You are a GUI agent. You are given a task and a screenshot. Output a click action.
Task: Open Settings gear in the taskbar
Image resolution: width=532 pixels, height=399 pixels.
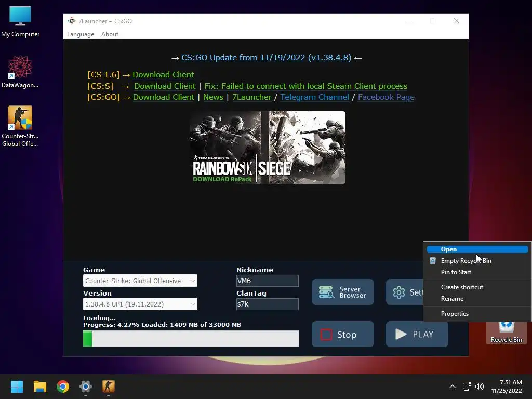86,387
